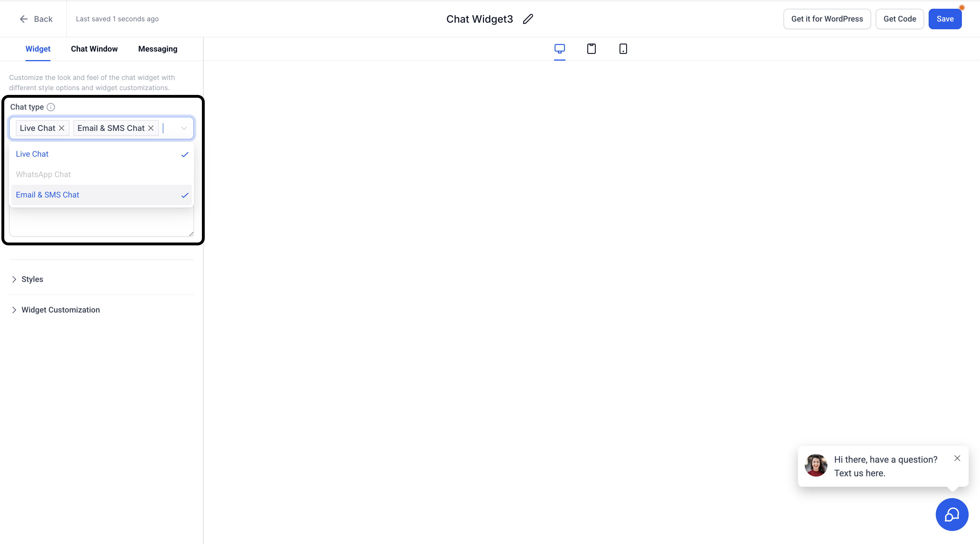Switch to desktop preview icon

pos(559,49)
